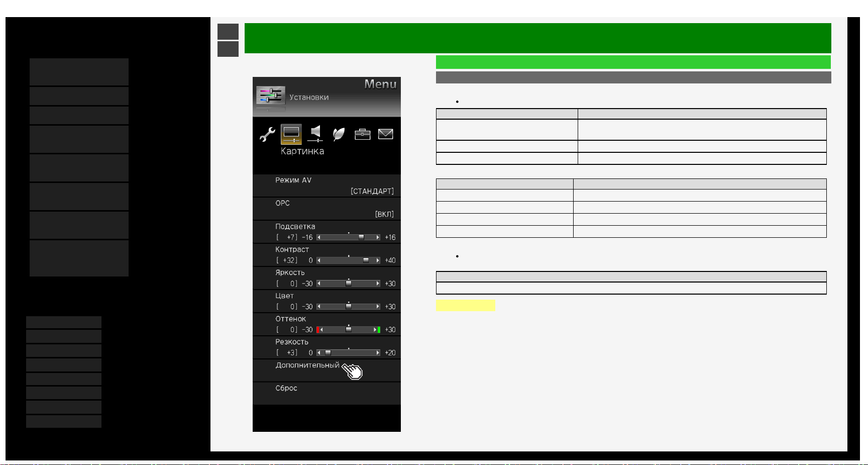Click the Цвет label
The height and width of the screenshot is (465, 868).
click(284, 296)
